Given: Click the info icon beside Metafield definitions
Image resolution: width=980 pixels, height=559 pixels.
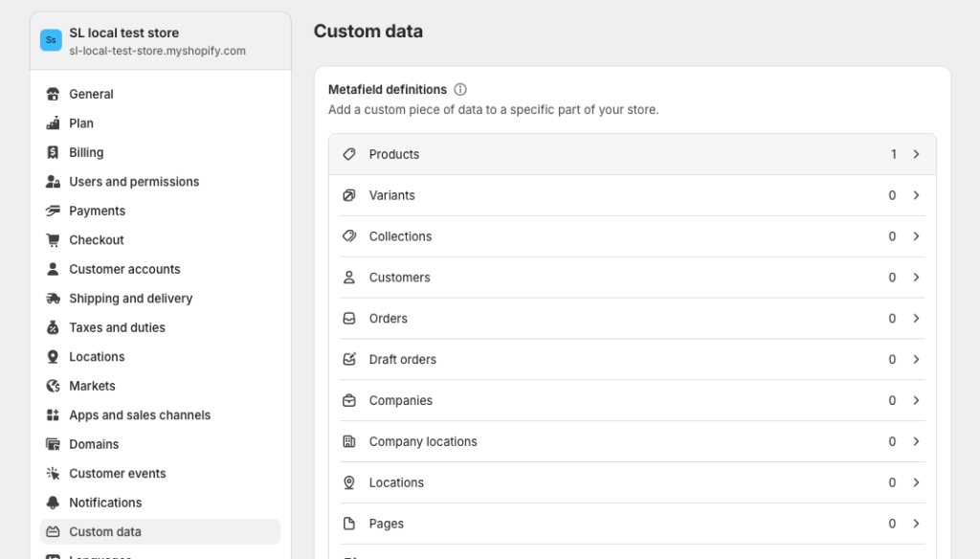Looking at the screenshot, I should point(460,90).
